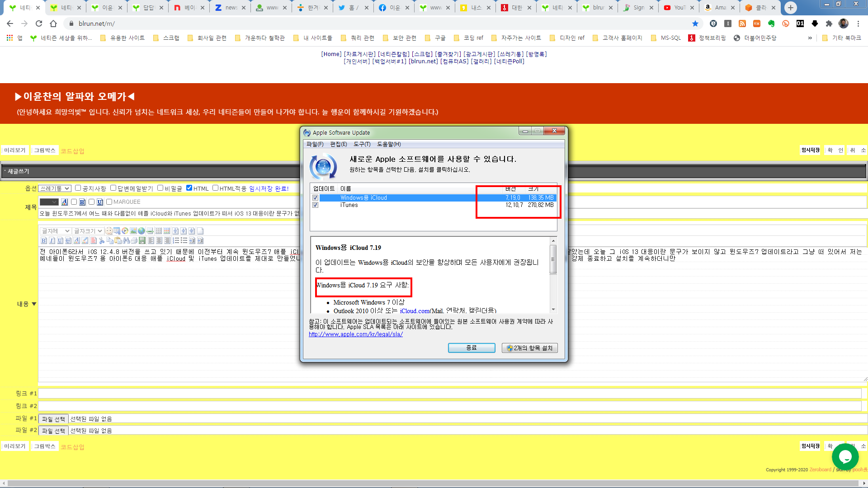Viewport: 868px width, 488px height.
Task: Click the globe hyperlink icon in editor
Action: coord(142,231)
